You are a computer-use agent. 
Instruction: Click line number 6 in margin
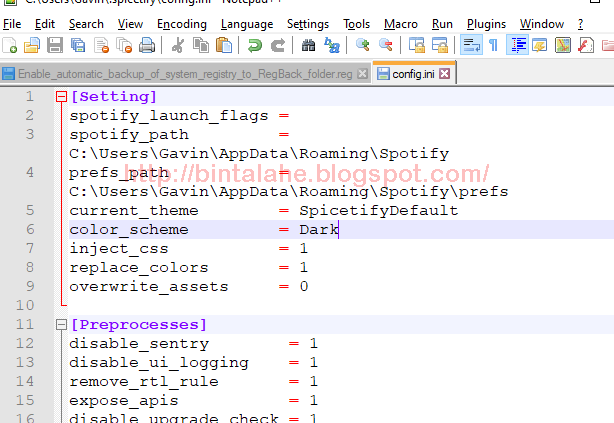tap(30, 229)
